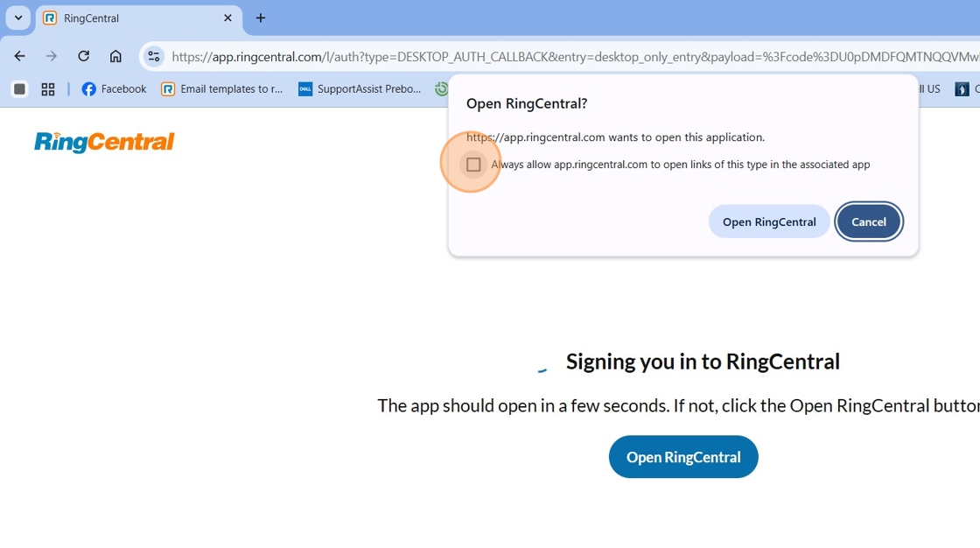This screenshot has height=548, width=980.
Task: Reload the page with the refresh icon
Action: point(83,56)
